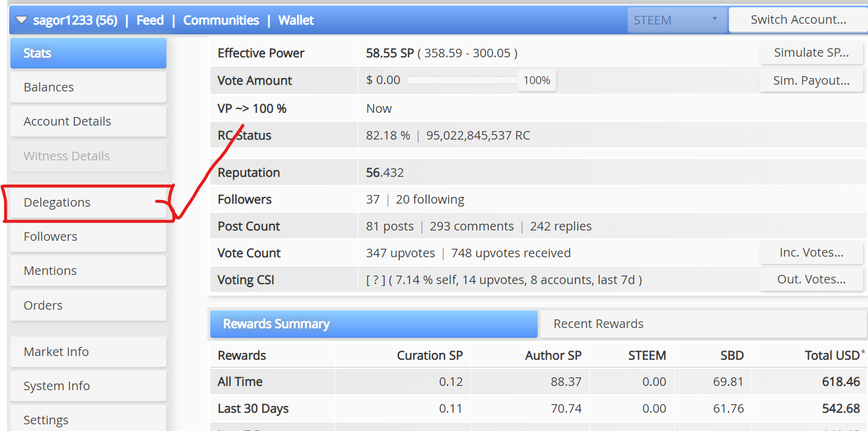Open the Inc. Votes button

(x=811, y=252)
